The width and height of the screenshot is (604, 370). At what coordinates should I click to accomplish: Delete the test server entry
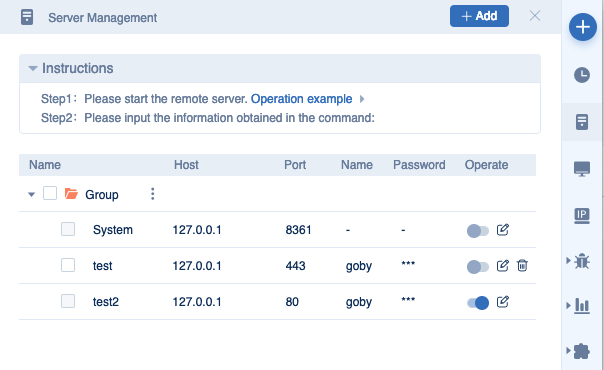click(x=522, y=266)
